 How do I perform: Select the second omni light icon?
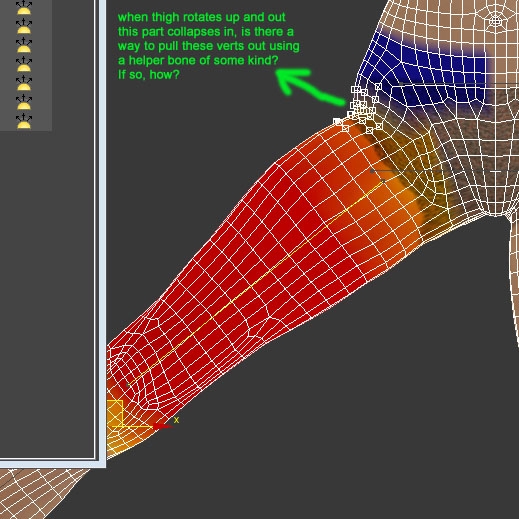coord(24,26)
